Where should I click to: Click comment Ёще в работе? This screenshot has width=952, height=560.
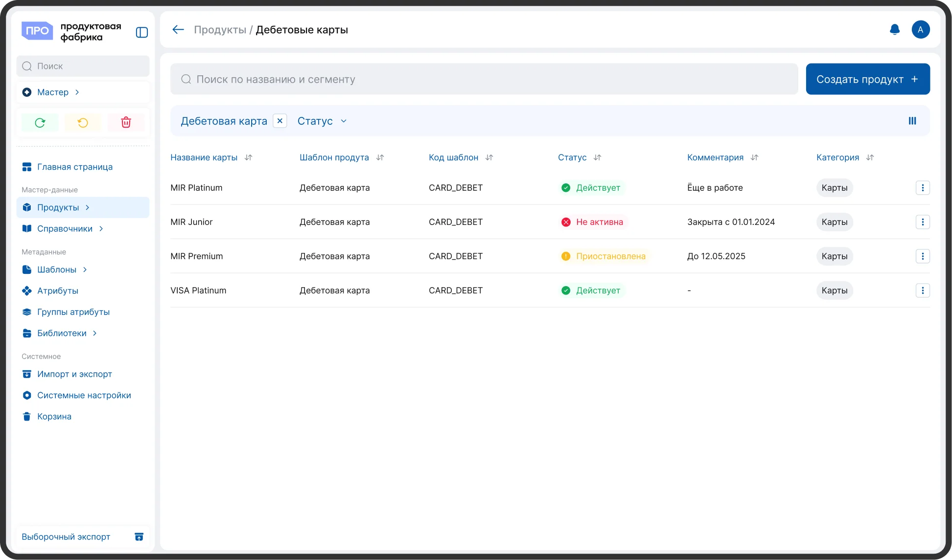(715, 188)
